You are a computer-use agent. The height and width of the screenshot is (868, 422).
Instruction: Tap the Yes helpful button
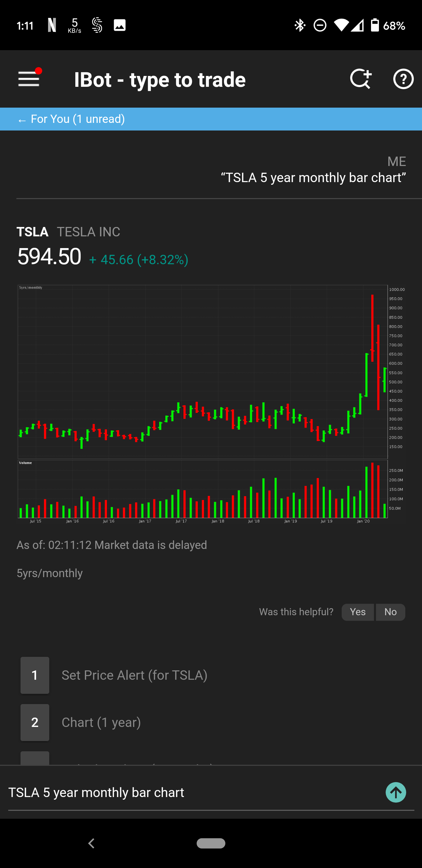(x=358, y=612)
